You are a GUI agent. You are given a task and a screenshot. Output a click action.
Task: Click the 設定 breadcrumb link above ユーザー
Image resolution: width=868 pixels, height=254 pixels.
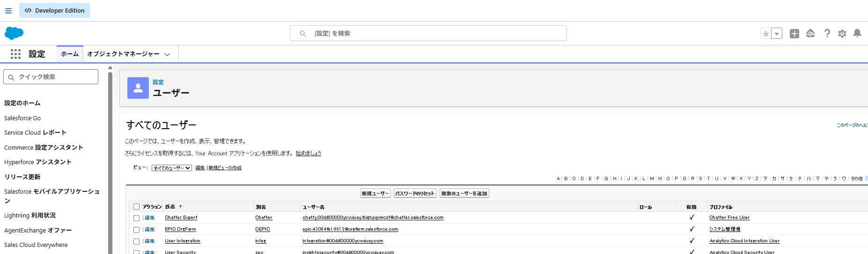[158, 82]
